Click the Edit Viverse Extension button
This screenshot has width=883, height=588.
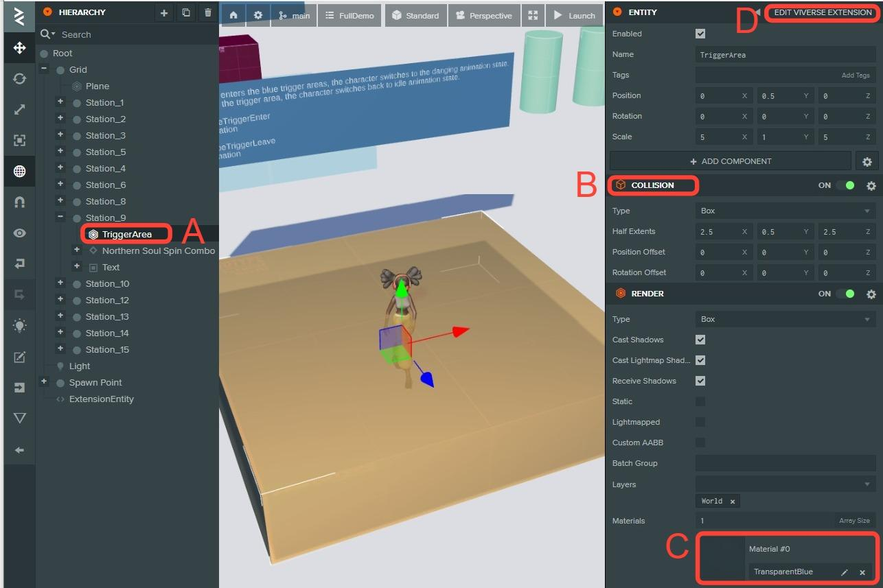(823, 12)
